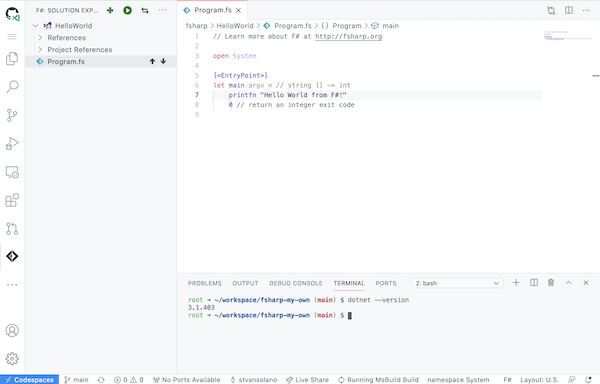Click Layout: U.S. keyboard status item
Screen dimensions: 600x384
point(539,379)
